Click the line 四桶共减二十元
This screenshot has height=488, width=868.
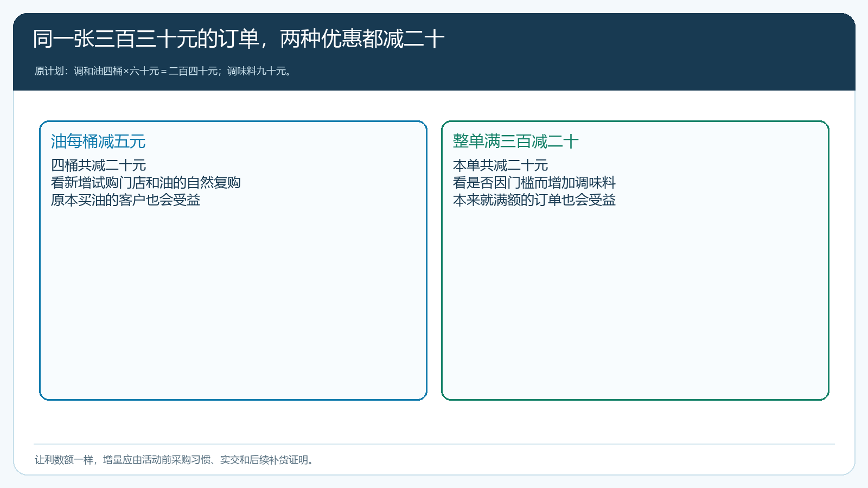[x=98, y=165]
